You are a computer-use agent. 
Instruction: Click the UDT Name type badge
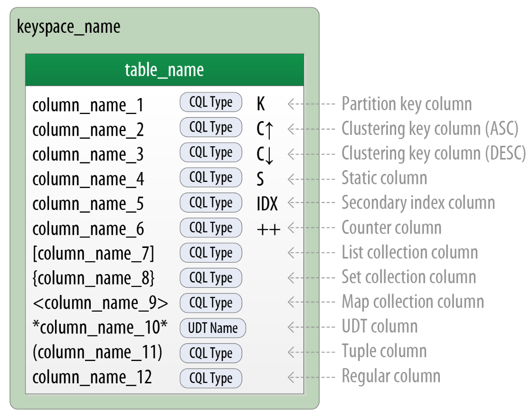click(212, 328)
